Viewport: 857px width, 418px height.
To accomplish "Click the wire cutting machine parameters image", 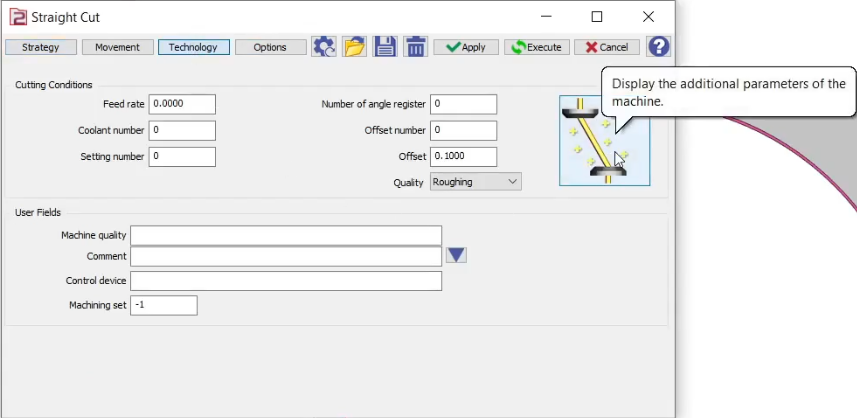I will [604, 142].
